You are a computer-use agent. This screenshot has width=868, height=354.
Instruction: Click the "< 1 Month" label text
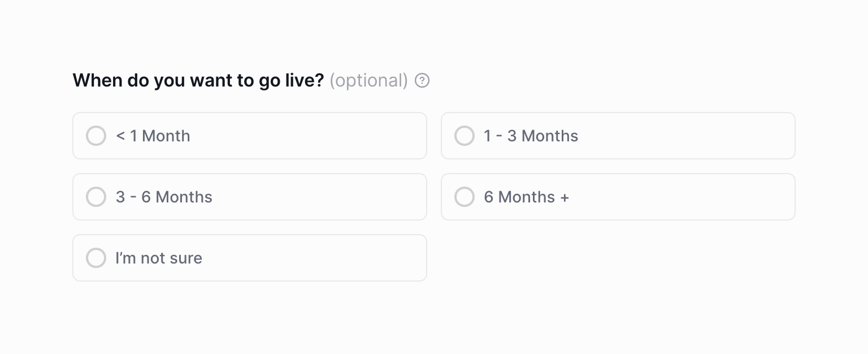153,136
